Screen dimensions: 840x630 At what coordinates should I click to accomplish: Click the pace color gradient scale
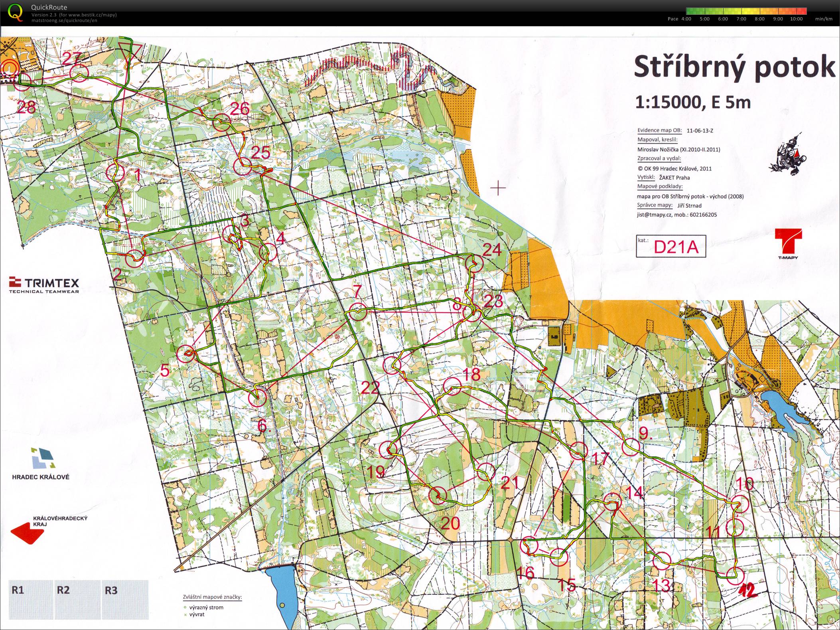746,11
